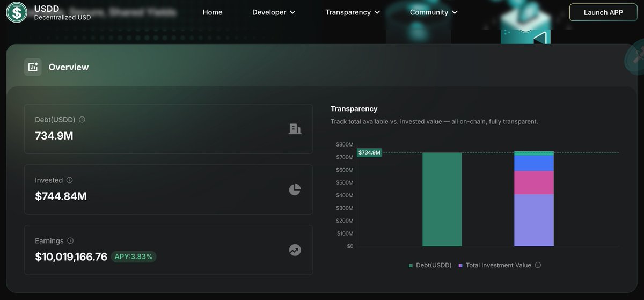Expand the Developer menu chevron
644x300 pixels.
pos(292,12)
